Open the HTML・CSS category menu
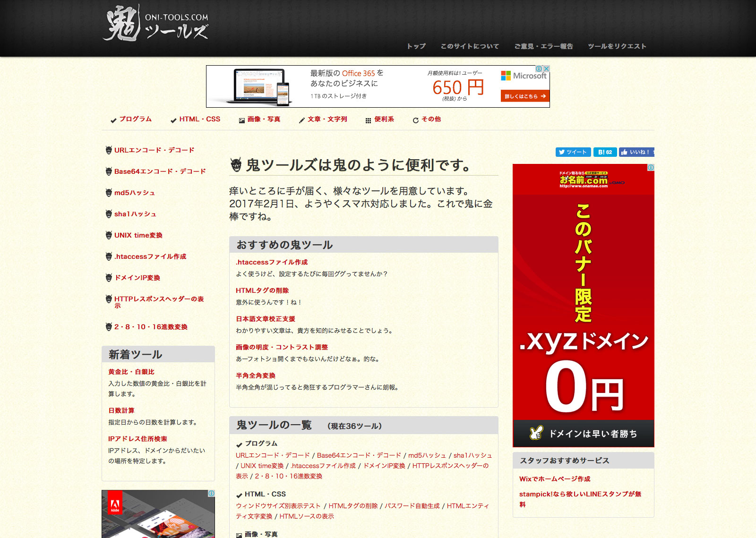 click(x=199, y=119)
